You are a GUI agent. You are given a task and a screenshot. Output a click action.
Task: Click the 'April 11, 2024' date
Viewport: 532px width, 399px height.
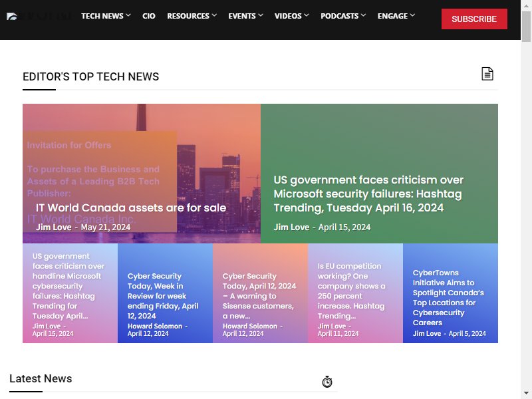[x=338, y=334]
